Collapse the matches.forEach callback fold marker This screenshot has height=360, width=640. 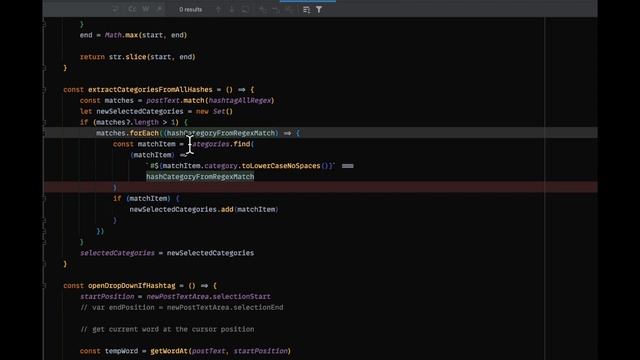tap(44, 133)
